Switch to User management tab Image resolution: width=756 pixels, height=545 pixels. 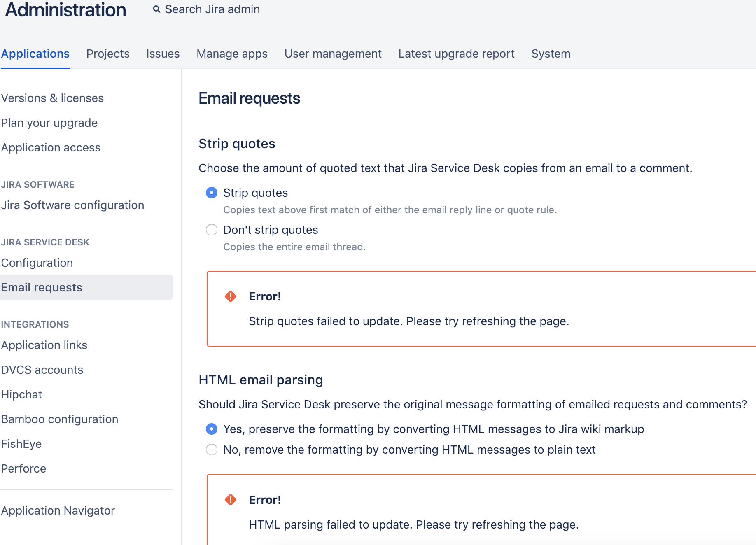pyautogui.click(x=333, y=54)
